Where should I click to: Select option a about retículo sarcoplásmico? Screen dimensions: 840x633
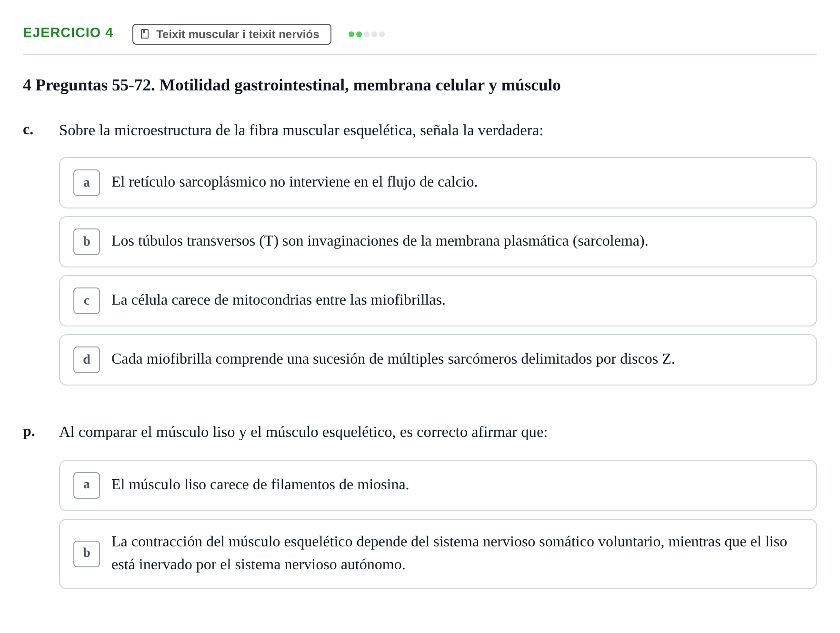point(438,183)
